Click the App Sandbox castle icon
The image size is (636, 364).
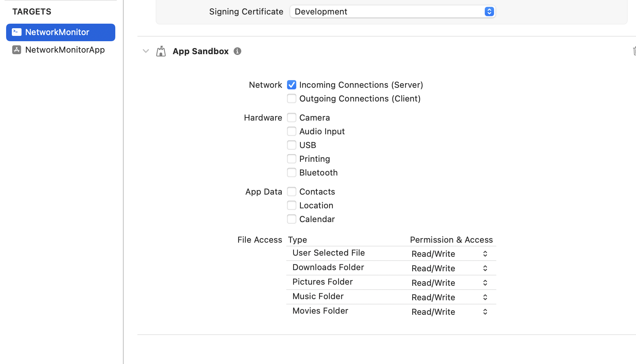(x=161, y=51)
